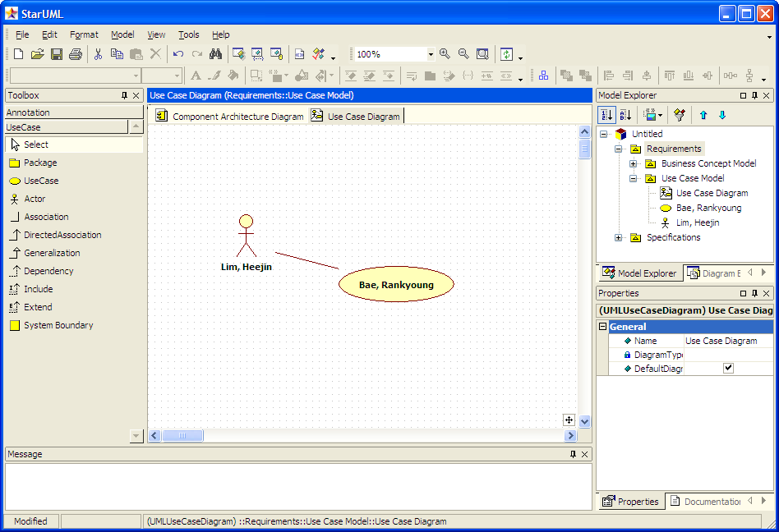Pin the Message panel
This screenshot has height=532, width=779.
[573, 454]
